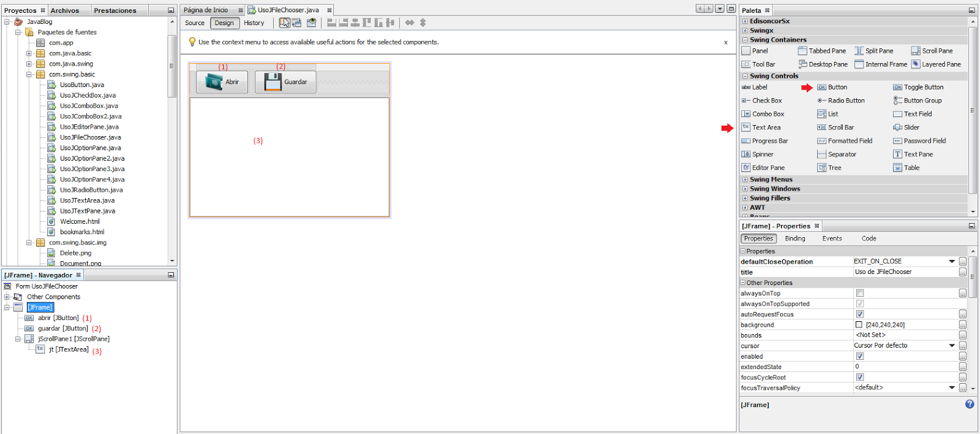Open the Página de Inicio tab

(x=206, y=10)
